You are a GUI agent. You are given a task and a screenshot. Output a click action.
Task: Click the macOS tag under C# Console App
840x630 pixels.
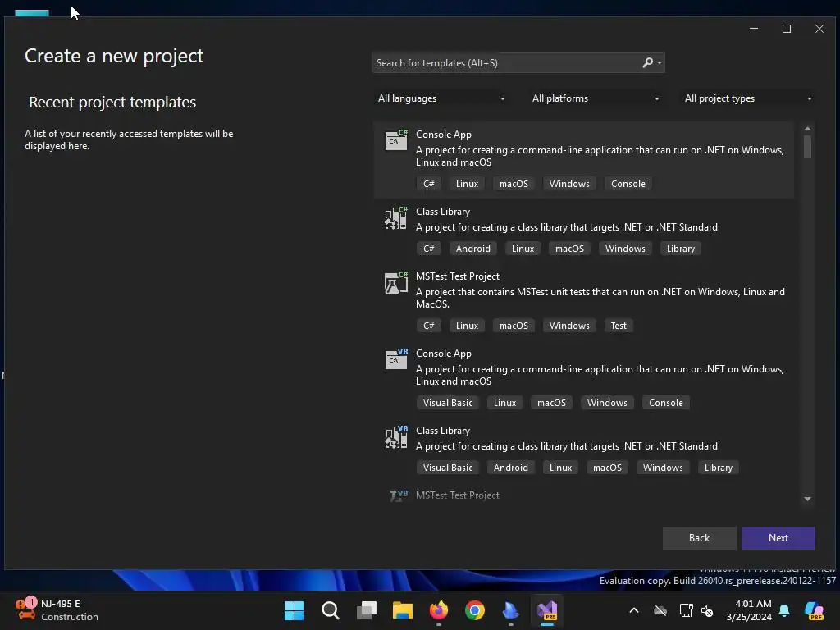pyautogui.click(x=514, y=184)
